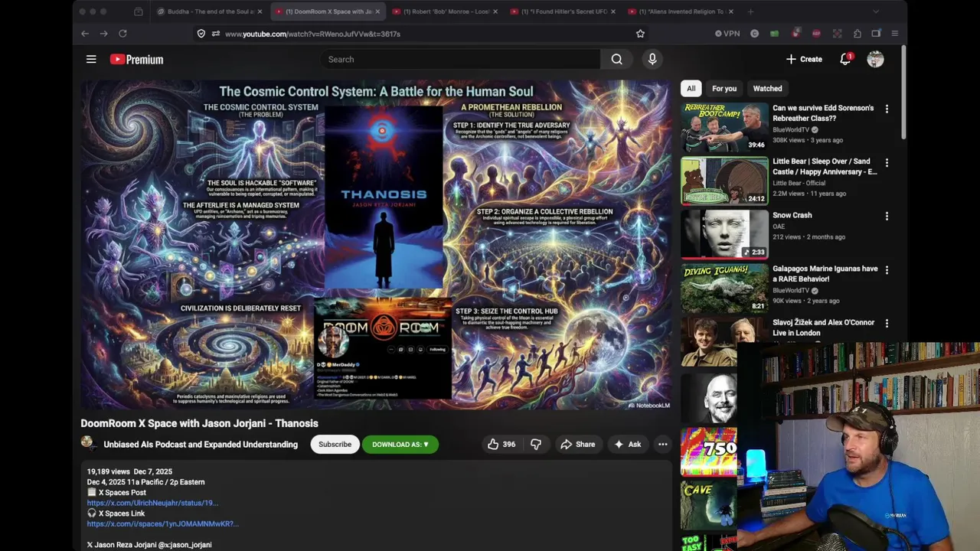Open new tab with plus button
Viewport: 980px width, 551px height.
[750, 11]
